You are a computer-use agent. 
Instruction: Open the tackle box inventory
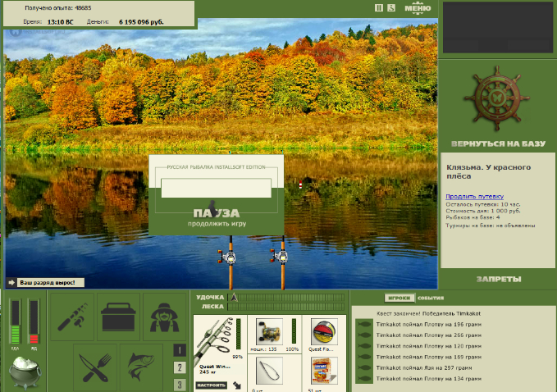click(118, 317)
